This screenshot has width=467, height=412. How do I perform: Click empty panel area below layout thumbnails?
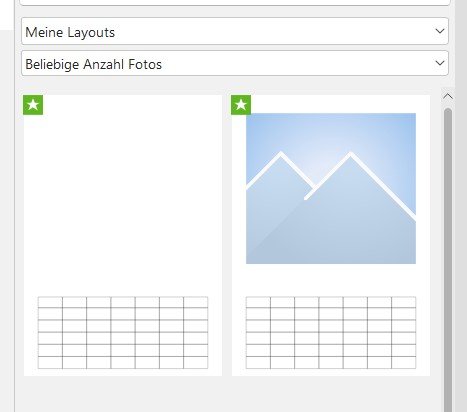227,394
